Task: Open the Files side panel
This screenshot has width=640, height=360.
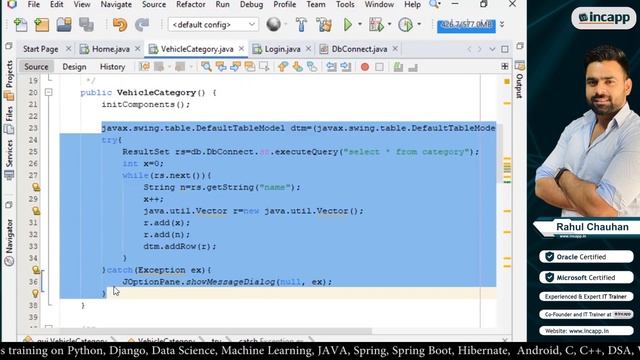Action: coord(9,120)
